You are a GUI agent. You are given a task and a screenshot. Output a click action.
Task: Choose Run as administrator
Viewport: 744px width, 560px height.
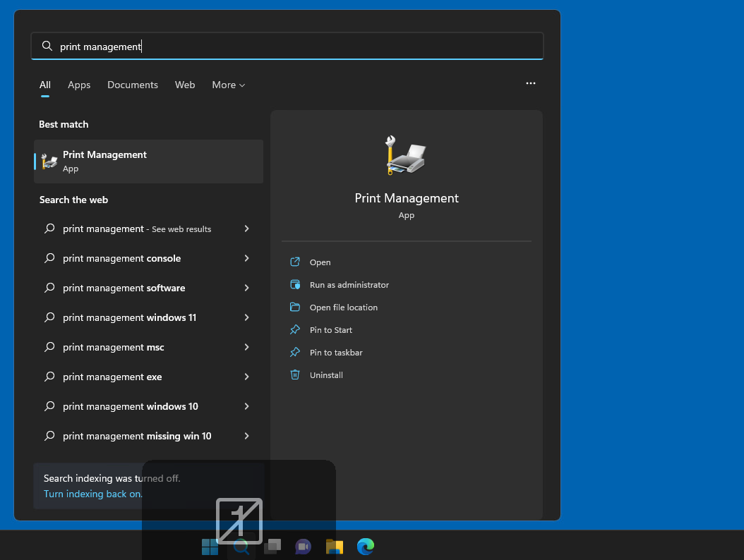pyautogui.click(x=349, y=285)
